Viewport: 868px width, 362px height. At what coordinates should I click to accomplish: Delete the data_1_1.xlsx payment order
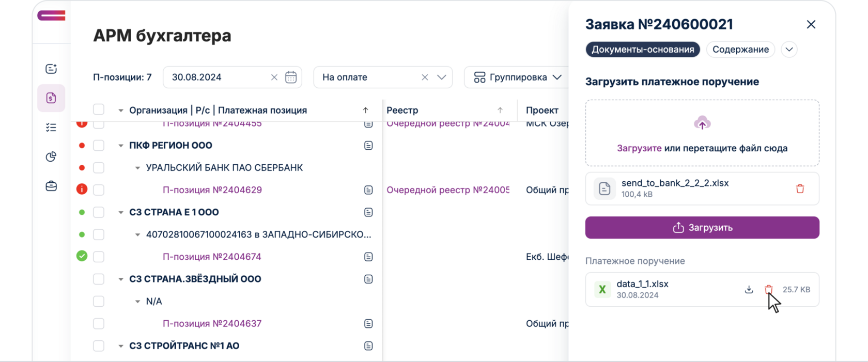pos(769,290)
